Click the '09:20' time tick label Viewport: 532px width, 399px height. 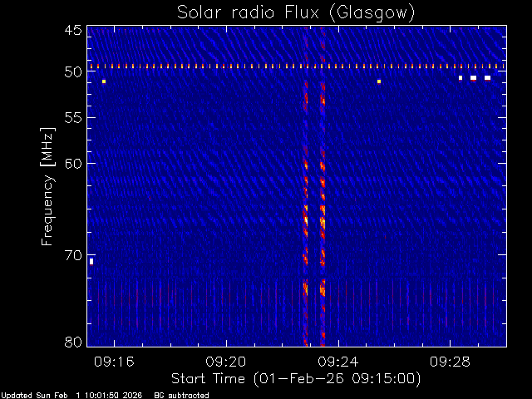(x=226, y=362)
